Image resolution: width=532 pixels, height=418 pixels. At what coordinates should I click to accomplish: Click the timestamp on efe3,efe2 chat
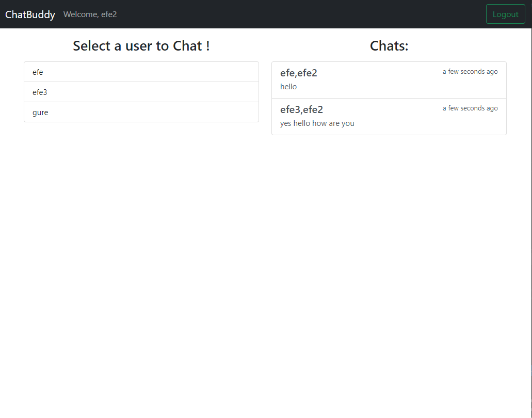pos(470,108)
